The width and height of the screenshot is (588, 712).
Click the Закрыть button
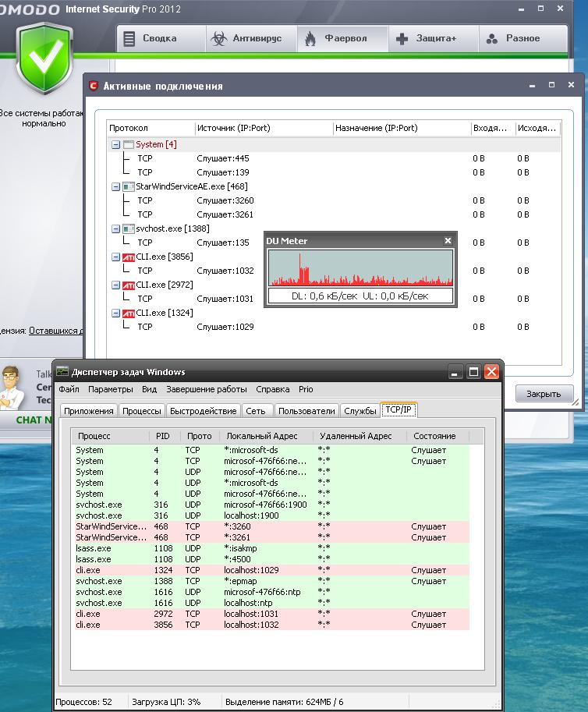pos(544,394)
